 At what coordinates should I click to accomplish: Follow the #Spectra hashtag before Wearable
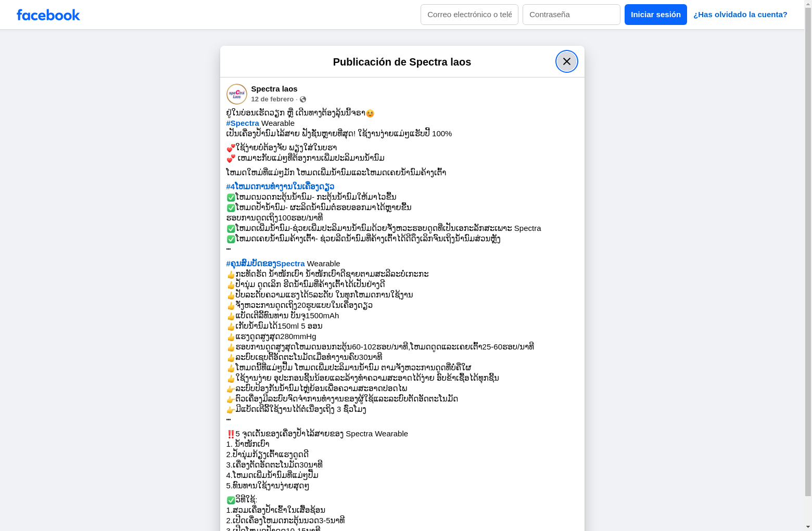pyautogui.click(x=243, y=123)
